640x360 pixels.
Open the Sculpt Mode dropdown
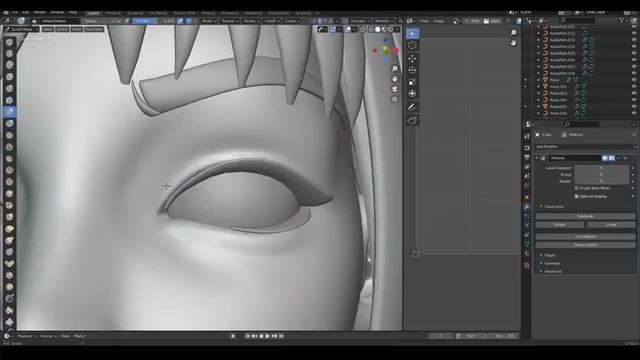(22, 29)
